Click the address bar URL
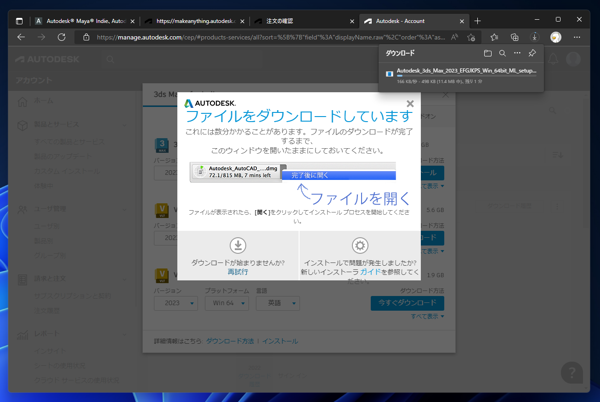600x402 pixels. pos(271,37)
